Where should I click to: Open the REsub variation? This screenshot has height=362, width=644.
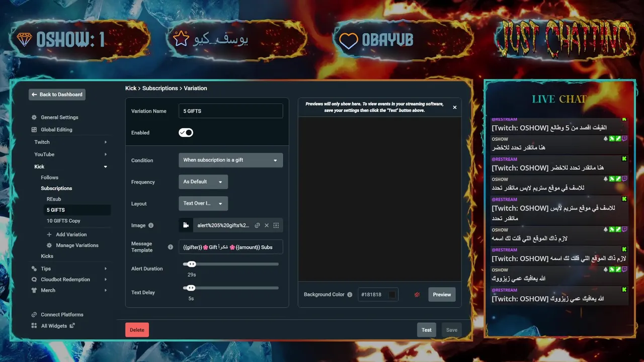tap(54, 199)
